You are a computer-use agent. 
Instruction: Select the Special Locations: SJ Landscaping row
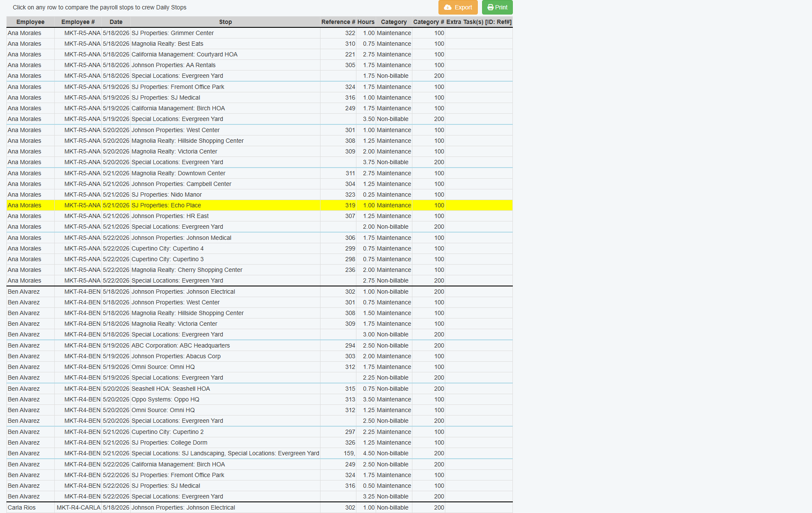(259, 453)
